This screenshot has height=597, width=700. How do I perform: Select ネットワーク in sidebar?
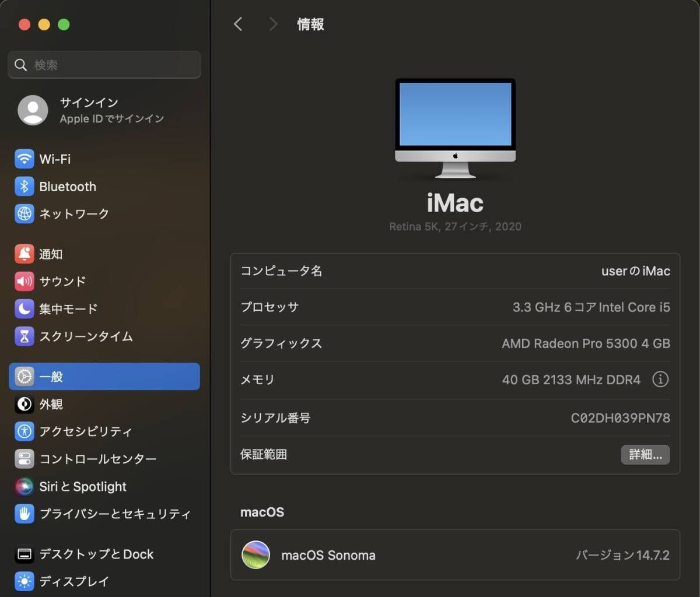click(x=74, y=214)
